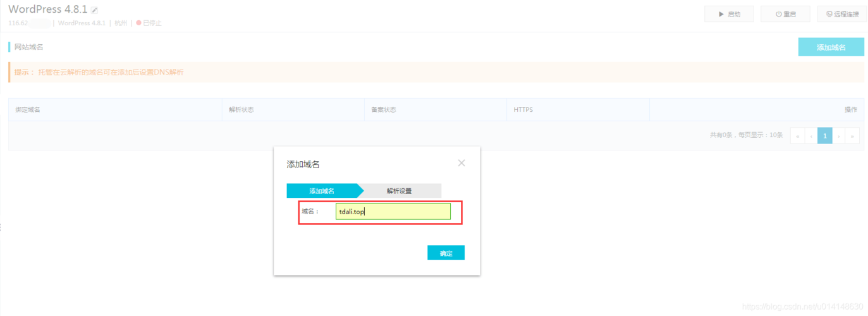This screenshot has width=868, height=316.
Task: Select the 解析设置 step tab
Action: tap(400, 191)
